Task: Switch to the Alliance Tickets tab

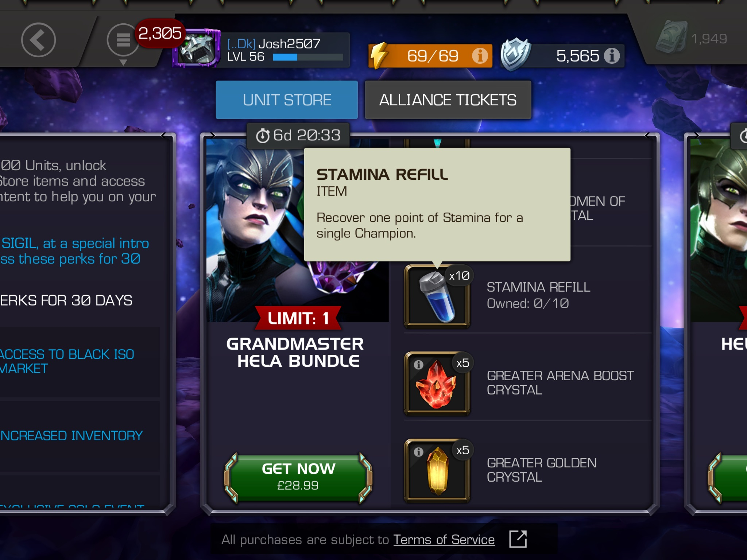Action: pyautogui.click(x=448, y=100)
